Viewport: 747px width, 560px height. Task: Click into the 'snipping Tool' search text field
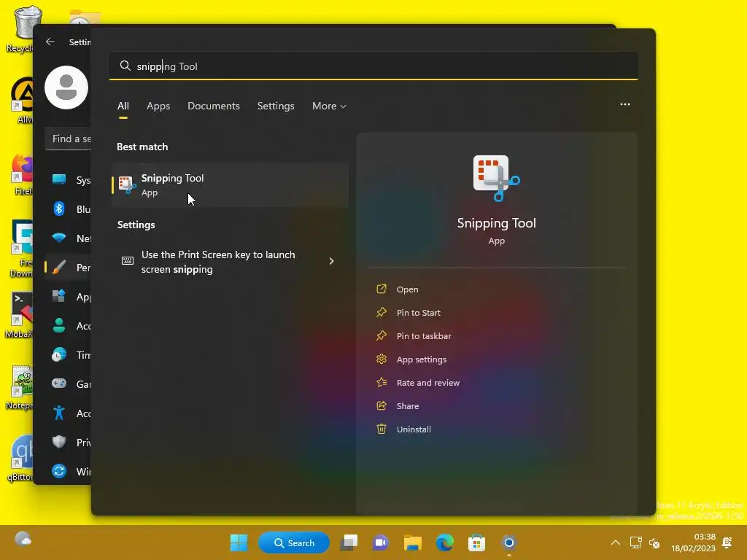pos(373,66)
